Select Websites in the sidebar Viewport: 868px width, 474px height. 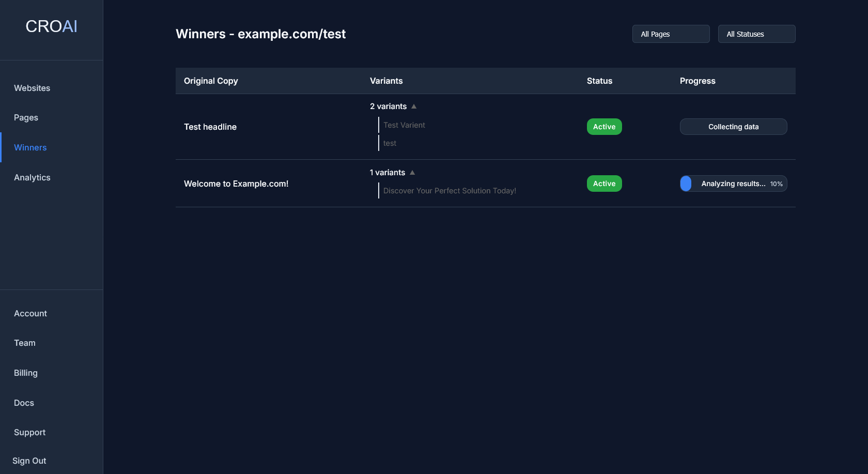tap(32, 88)
